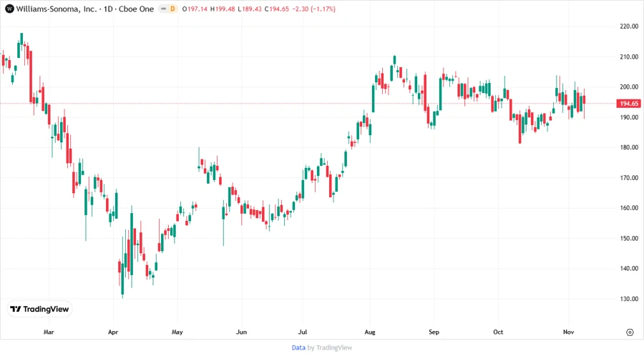Click the 130.00 price axis label
This screenshot has width=644, height=356.
point(629,299)
